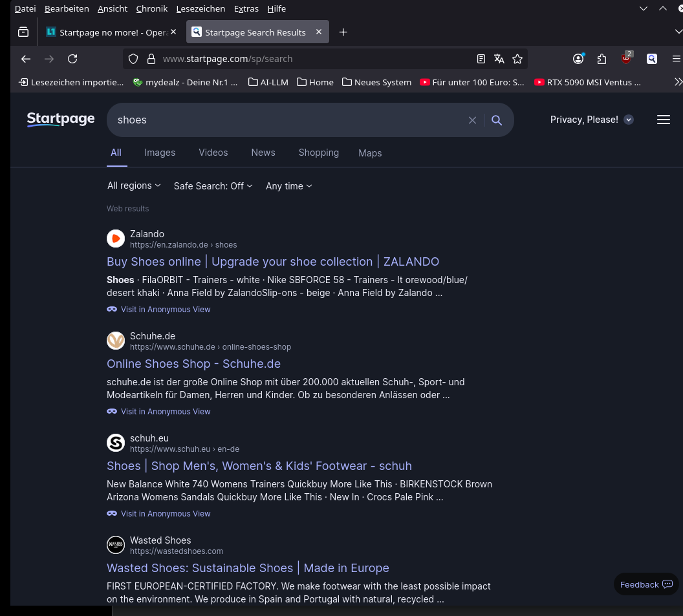Expand the All regions filter
This screenshot has height=616, width=683.
133,186
